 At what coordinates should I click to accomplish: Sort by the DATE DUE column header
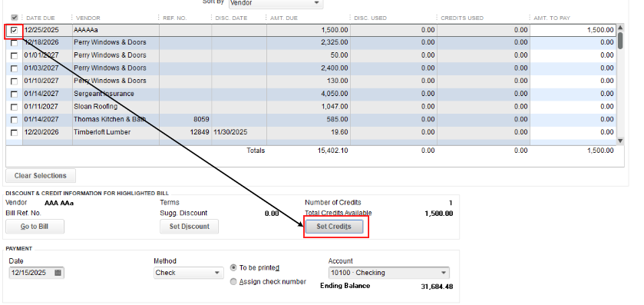(x=41, y=18)
